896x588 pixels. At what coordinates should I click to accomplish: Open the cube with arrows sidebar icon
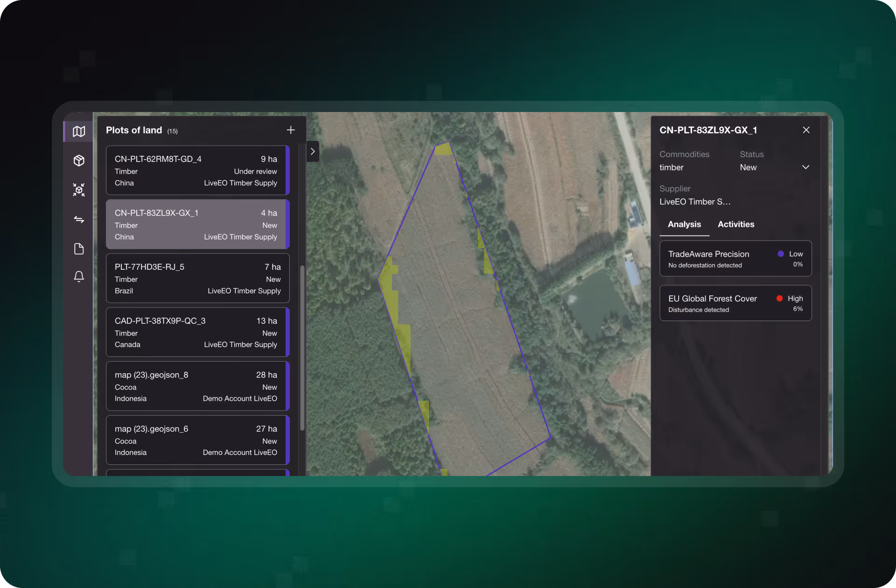click(x=79, y=189)
